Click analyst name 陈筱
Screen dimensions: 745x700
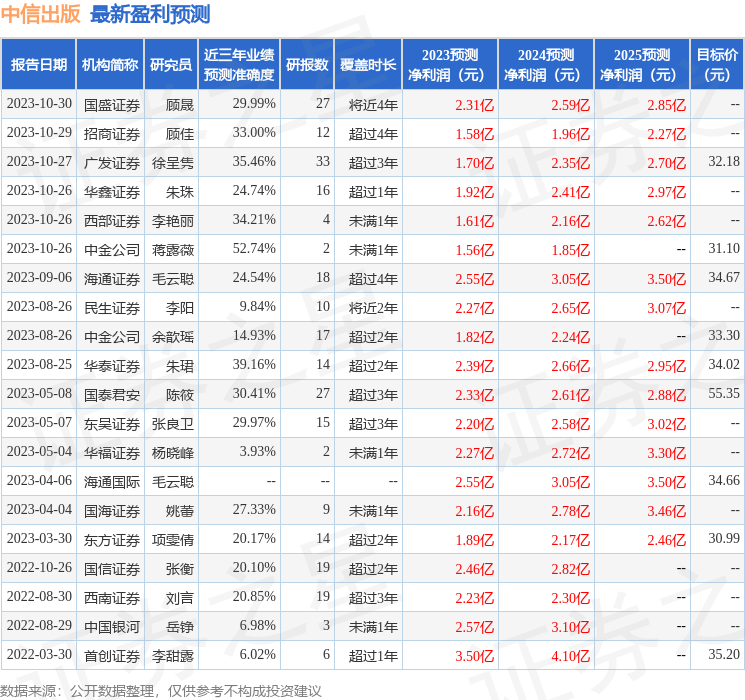180,394
